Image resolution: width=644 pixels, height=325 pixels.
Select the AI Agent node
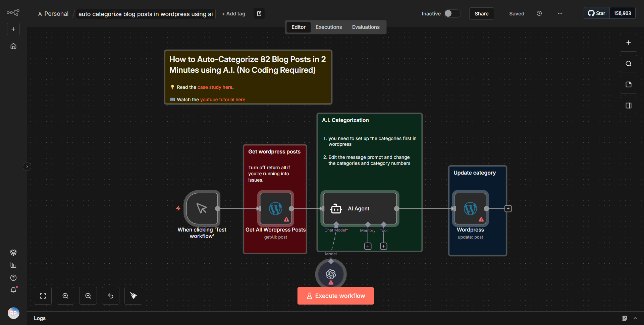(360, 208)
